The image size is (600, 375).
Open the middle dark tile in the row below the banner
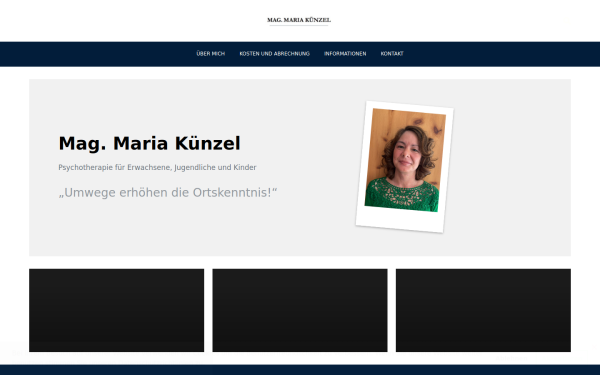[300, 310]
